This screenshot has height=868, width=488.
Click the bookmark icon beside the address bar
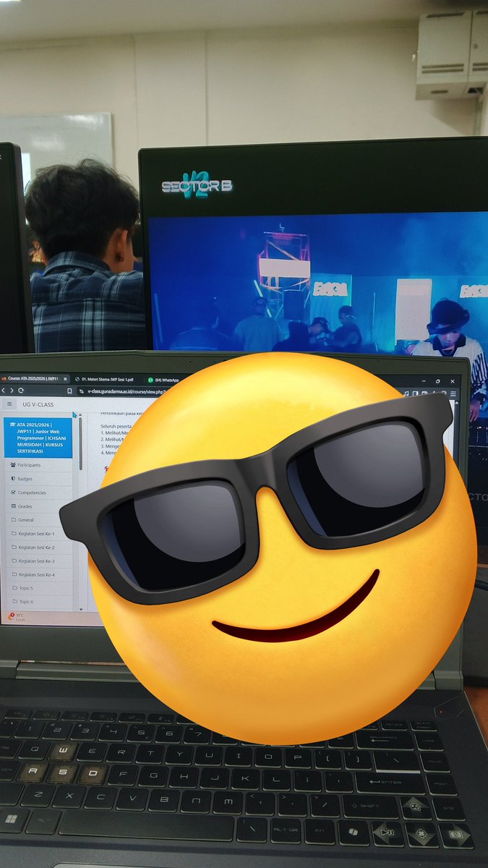[69, 391]
